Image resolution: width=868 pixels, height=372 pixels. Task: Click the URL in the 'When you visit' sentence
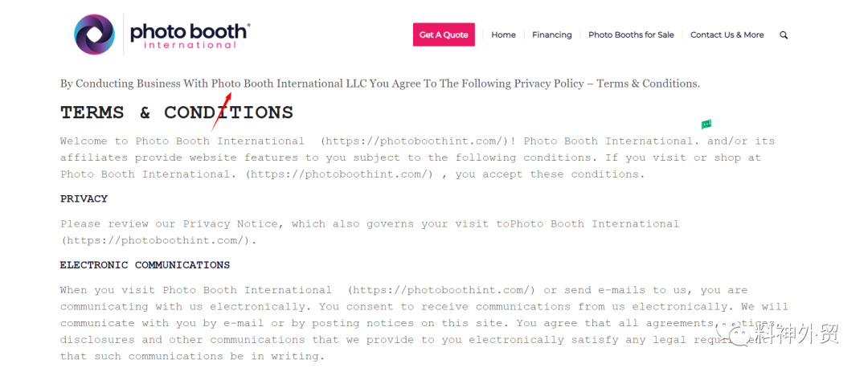tap(441, 290)
